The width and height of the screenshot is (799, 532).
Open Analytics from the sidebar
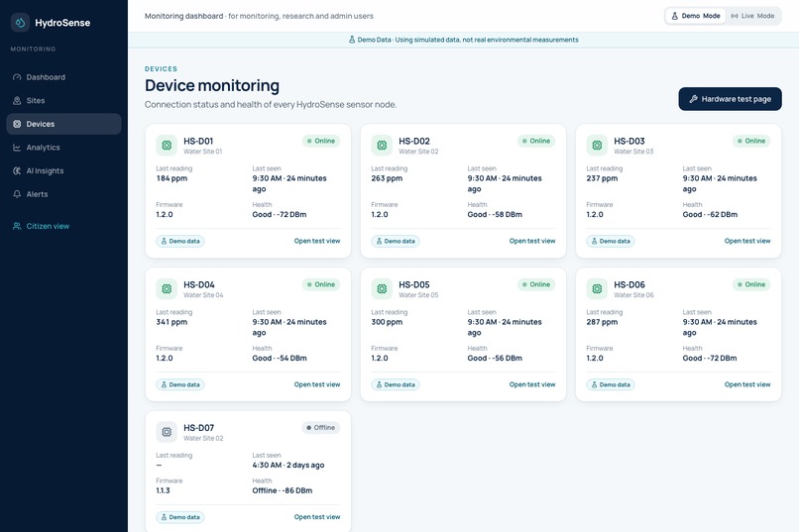tap(63, 148)
